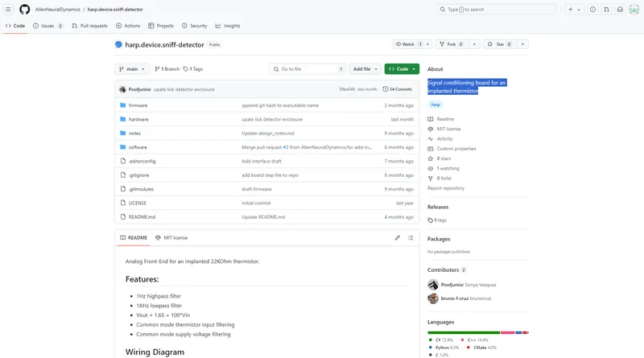644x358 pixels.
Task: View 1 Tags link
Action: pos(193,69)
